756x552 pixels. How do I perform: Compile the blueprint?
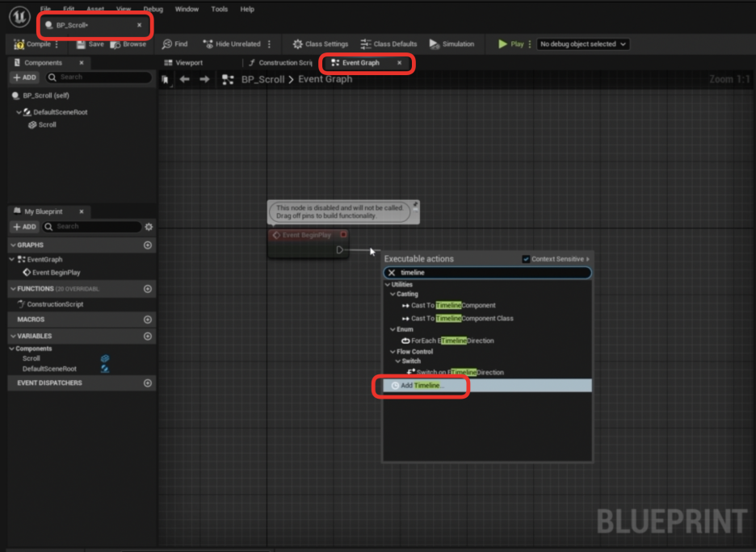(x=31, y=44)
